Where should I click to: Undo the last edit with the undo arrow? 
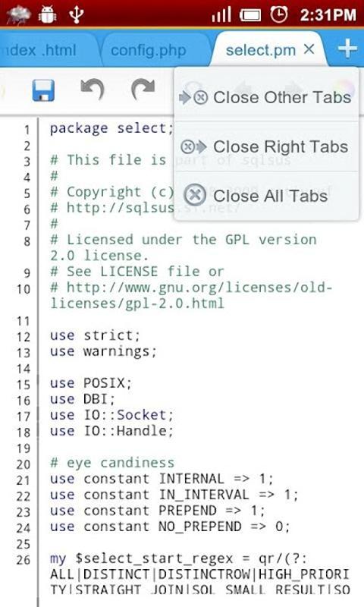tap(93, 90)
